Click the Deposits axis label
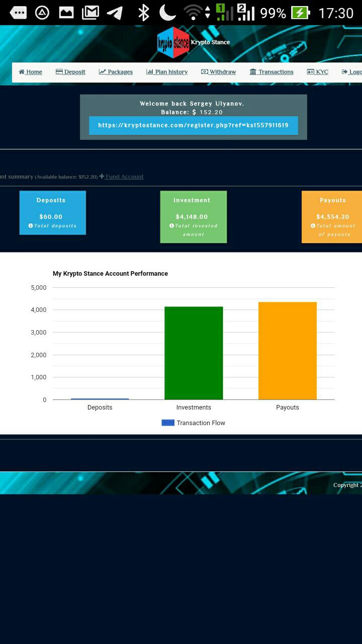The height and width of the screenshot is (644, 362). click(x=100, y=408)
